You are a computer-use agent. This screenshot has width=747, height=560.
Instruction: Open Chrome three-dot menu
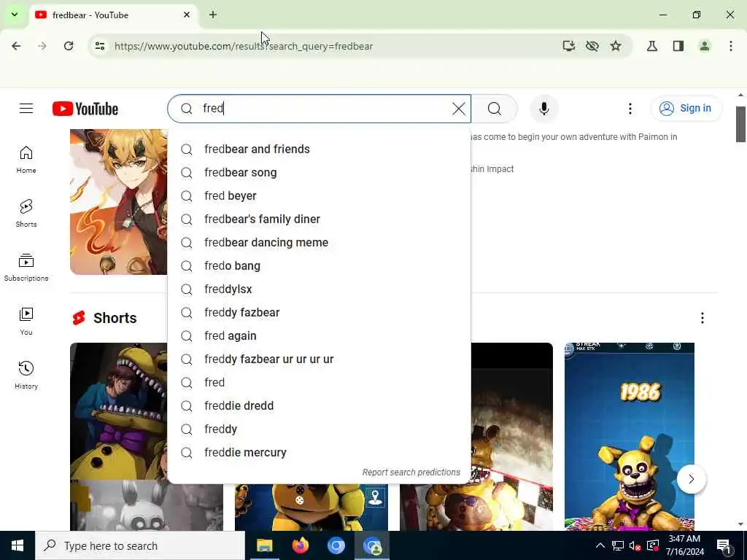(x=731, y=46)
